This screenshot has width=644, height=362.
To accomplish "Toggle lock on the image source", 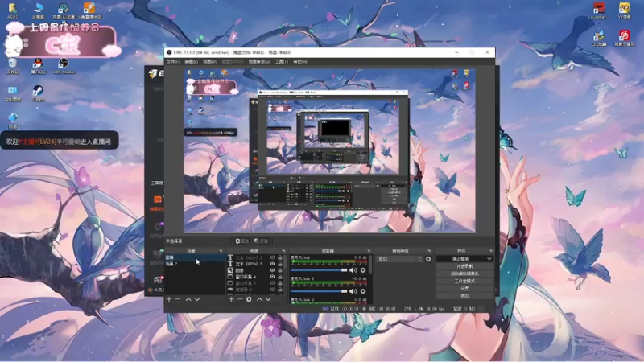I will click(x=280, y=270).
